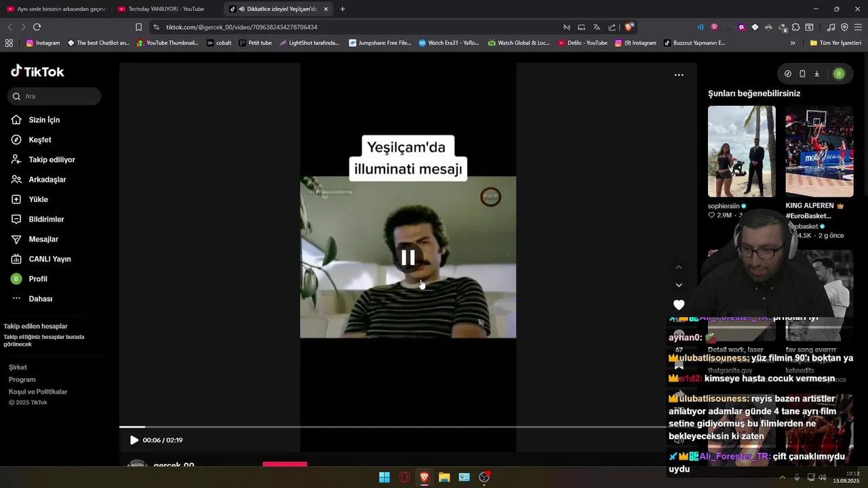Open the media control music note icon
This screenshot has height=488, width=868.
click(x=831, y=27)
